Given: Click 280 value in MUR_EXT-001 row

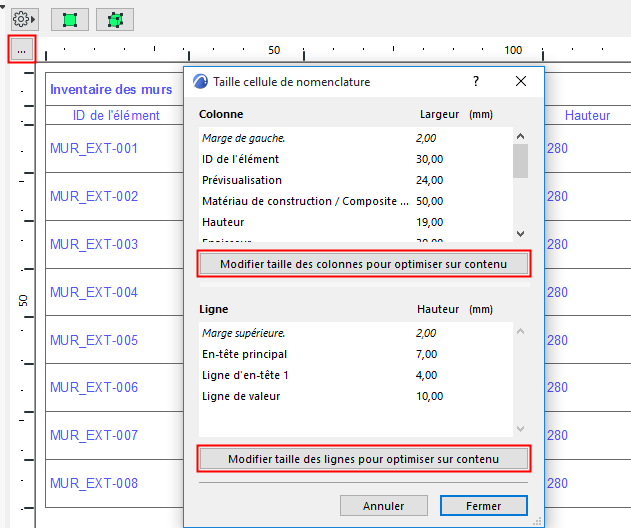Looking at the screenshot, I should [557, 148].
